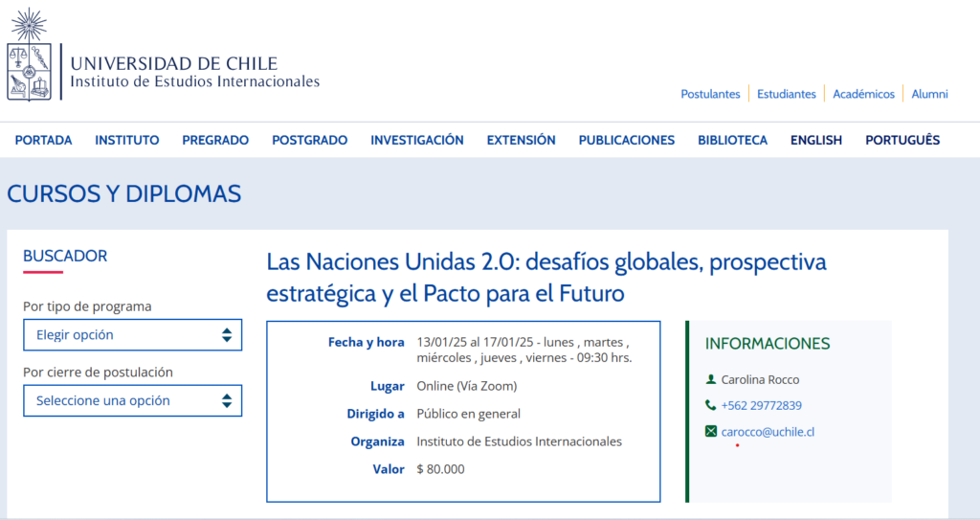Click the Por tipo de programa label
The image size is (980, 520).
[87, 306]
